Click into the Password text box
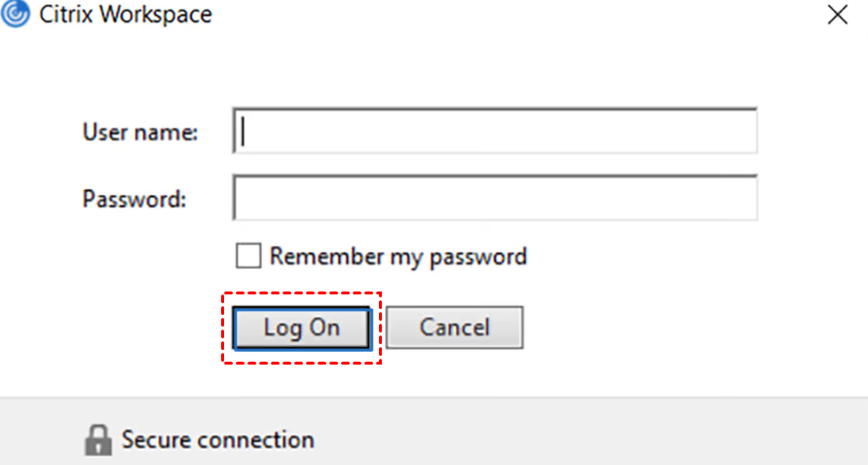 [495, 198]
